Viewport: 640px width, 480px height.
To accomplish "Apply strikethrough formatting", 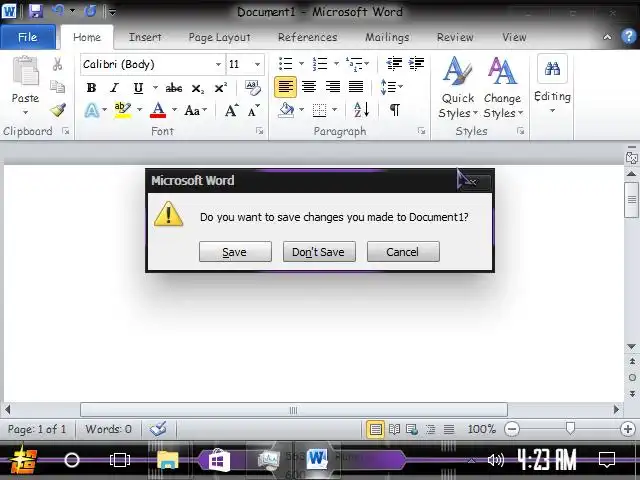I will tap(173, 88).
